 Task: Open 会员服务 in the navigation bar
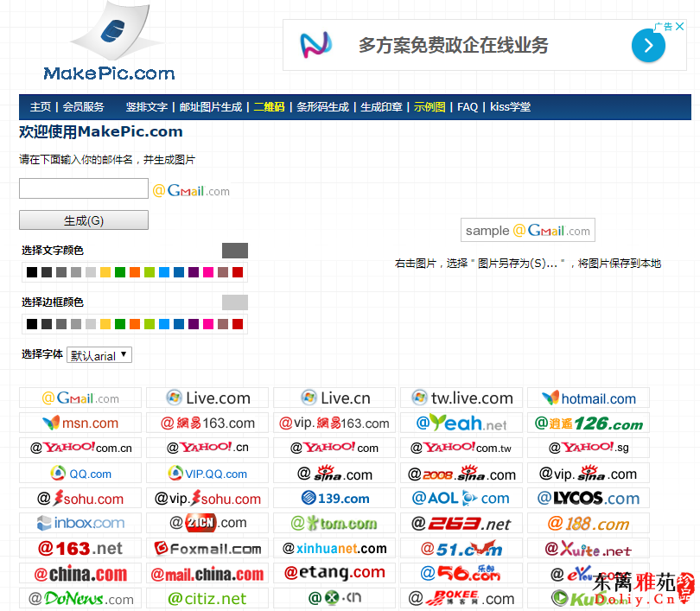(83, 106)
